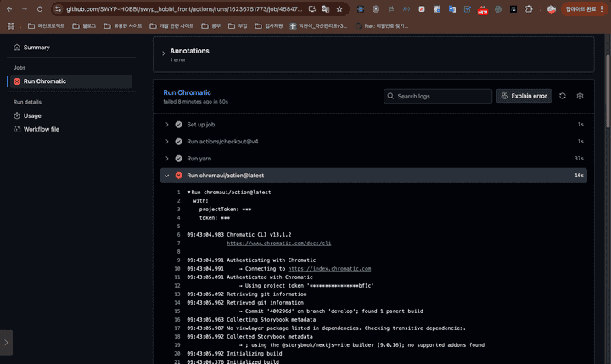The height and width of the screenshot is (364, 611).
Task: Open the 블로그 bookmark folder
Action: pos(84,26)
